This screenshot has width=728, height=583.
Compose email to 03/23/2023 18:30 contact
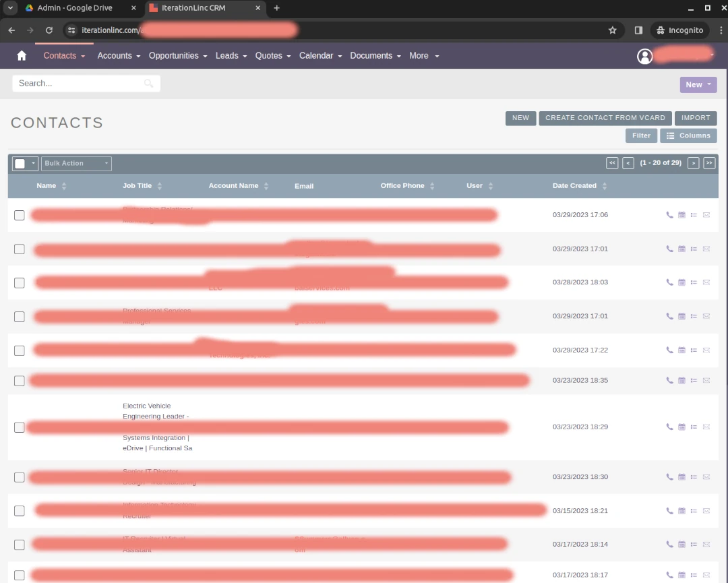pyautogui.click(x=706, y=477)
